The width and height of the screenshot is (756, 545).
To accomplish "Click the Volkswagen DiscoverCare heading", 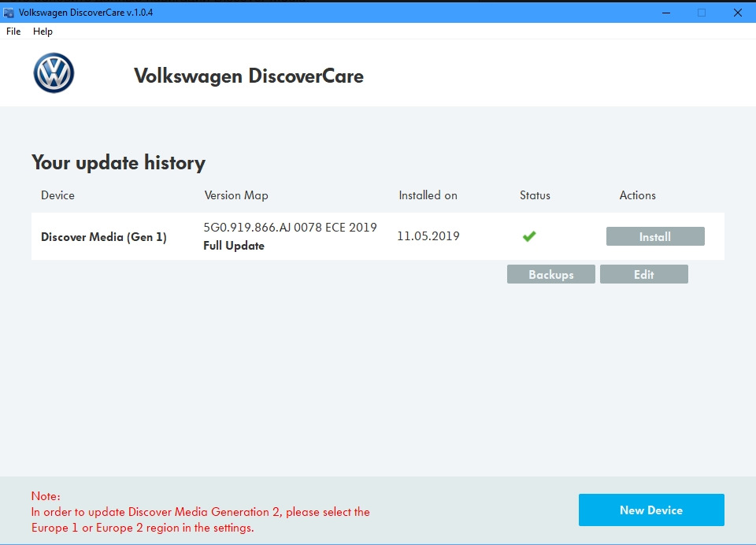I will (x=249, y=76).
